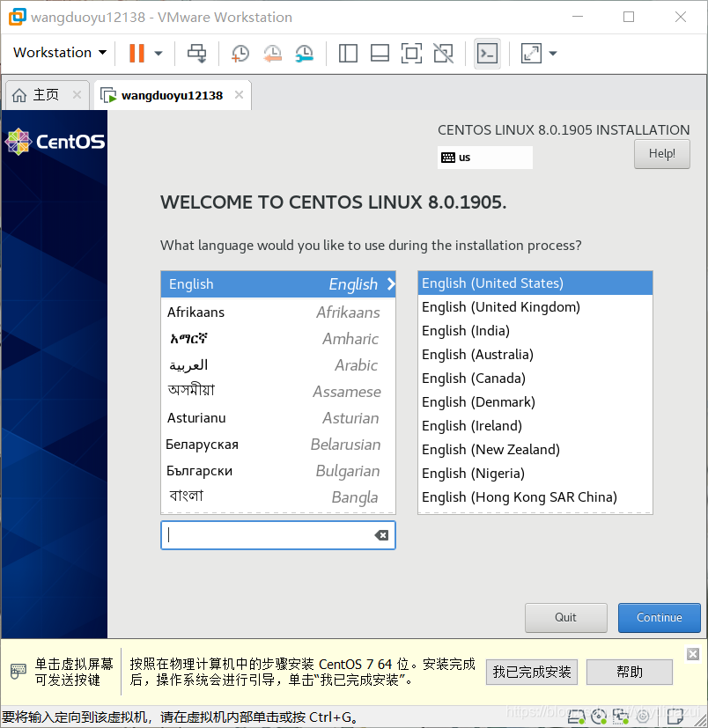Select English (Canada) locale
Viewport: 708px width, 728px height.
coord(535,378)
